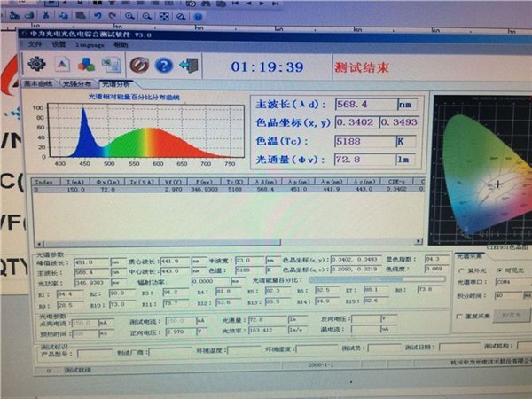This screenshot has width=532, height=399.
Task: Click small blue help icon in background toolbar
Action: click(x=198, y=17)
